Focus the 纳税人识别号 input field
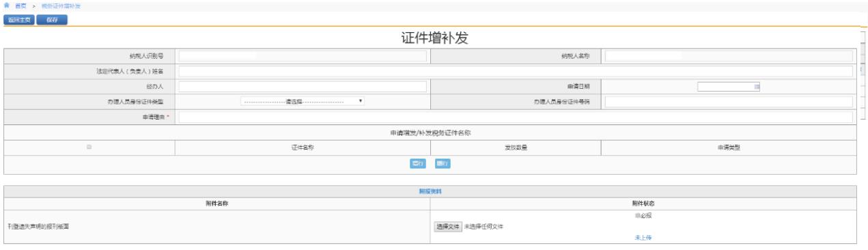This screenshot has width=868, height=250. (x=303, y=56)
